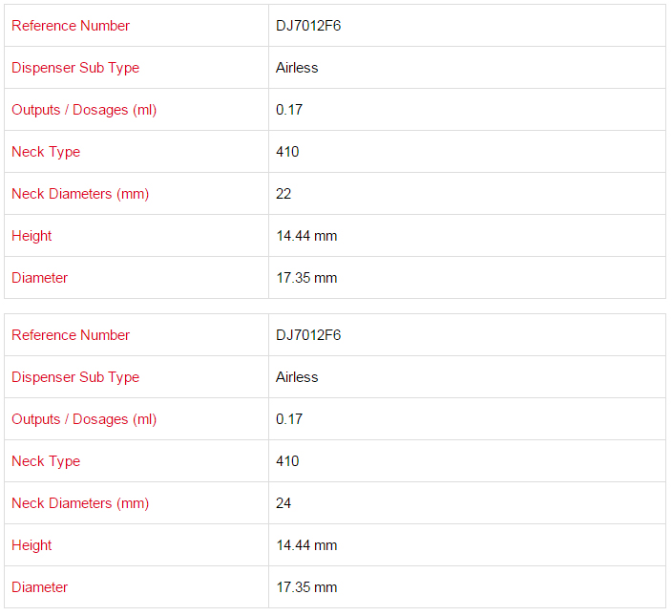
Task: Select the second table's Reference Number label
Action: tap(71, 335)
